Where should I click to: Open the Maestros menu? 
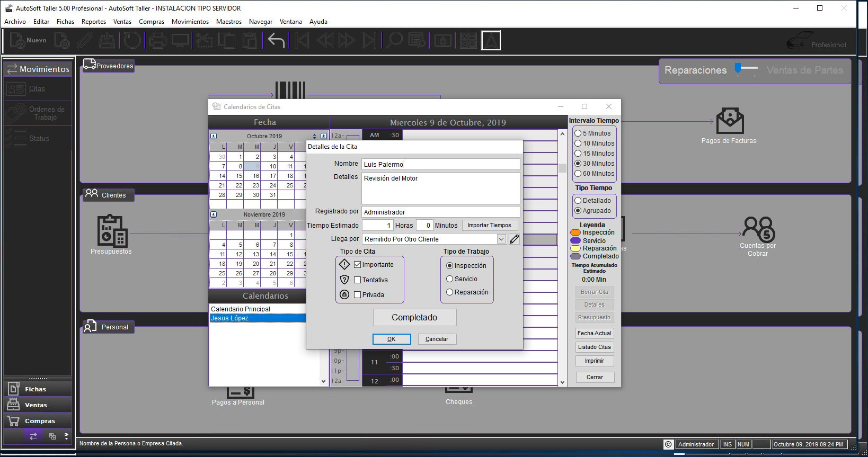click(229, 22)
